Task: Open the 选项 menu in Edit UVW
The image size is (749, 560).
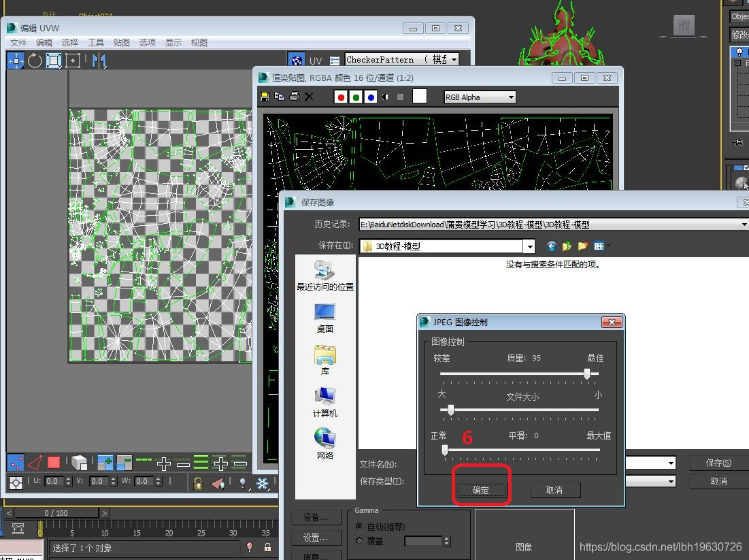Action: [147, 42]
